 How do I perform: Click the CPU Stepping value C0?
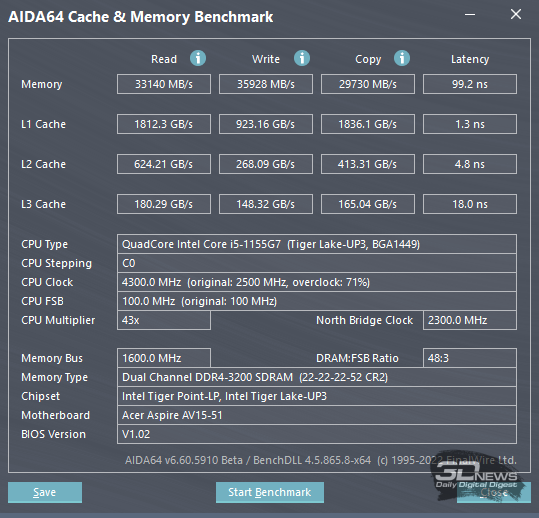coord(317,263)
